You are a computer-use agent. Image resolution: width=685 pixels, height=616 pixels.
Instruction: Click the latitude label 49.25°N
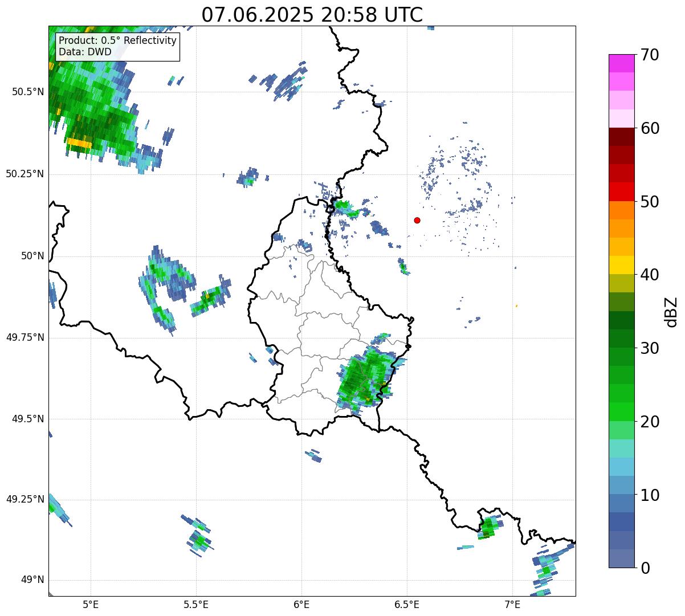pyautogui.click(x=25, y=499)
